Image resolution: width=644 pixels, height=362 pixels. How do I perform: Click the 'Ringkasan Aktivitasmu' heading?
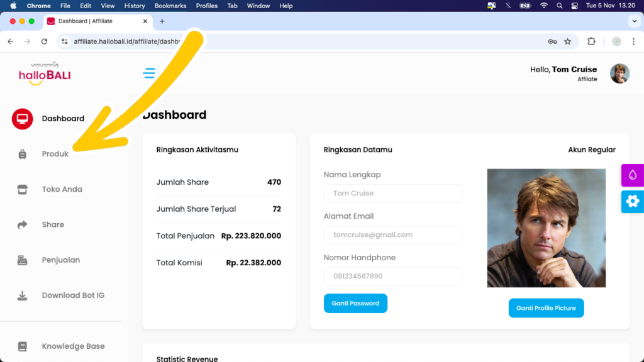(197, 150)
